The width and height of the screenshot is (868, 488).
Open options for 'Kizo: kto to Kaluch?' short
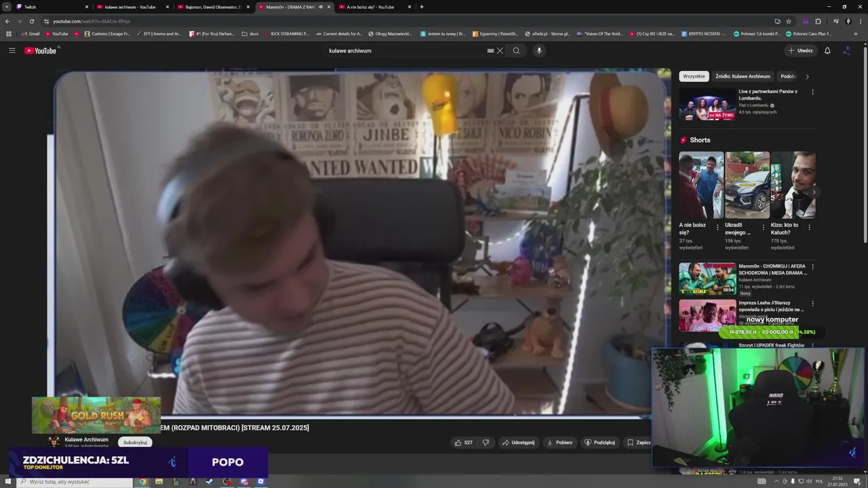coord(808,228)
